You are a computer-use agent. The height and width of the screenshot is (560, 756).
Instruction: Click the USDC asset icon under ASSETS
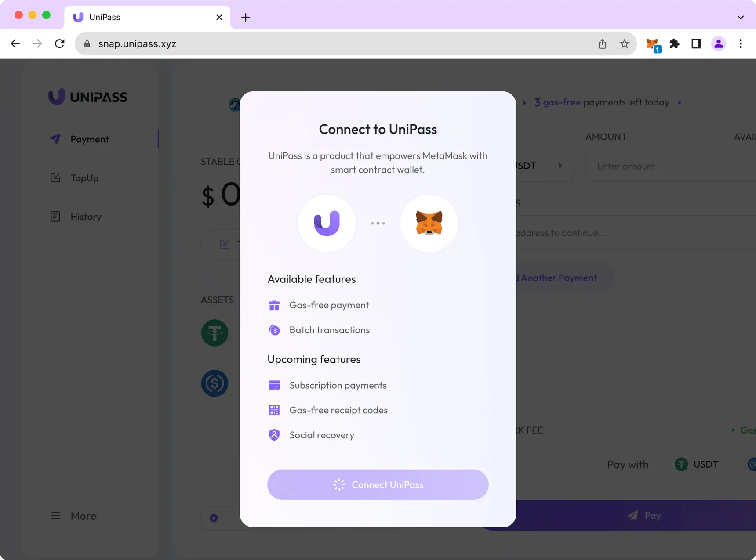(x=215, y=383)
